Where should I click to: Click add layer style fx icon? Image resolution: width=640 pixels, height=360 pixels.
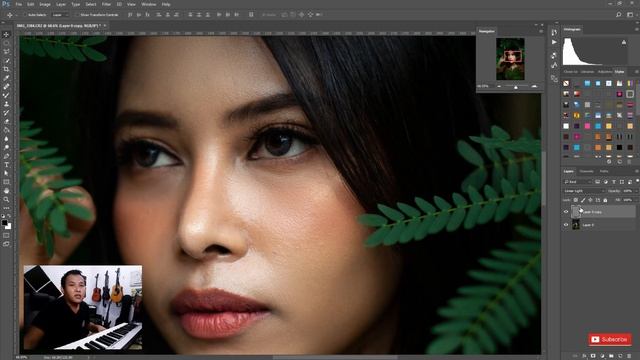(584, 356)
